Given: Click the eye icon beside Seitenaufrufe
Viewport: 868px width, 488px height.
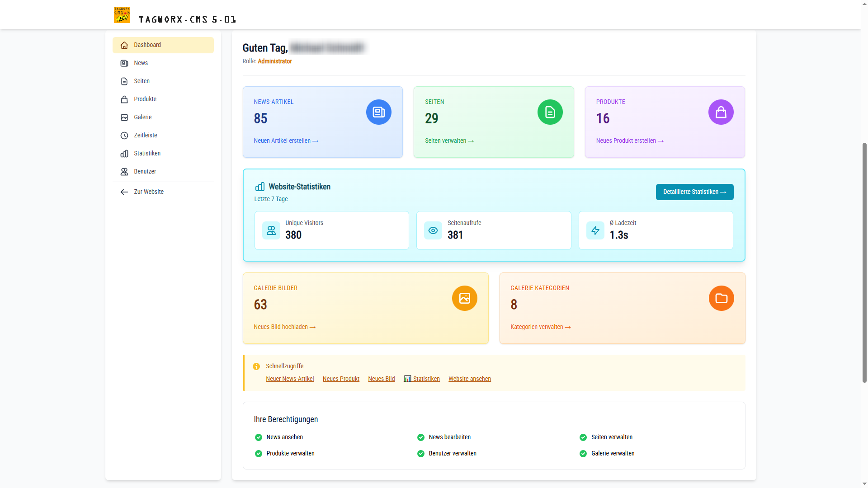Looking at the screenshot, I should [433, 230].
